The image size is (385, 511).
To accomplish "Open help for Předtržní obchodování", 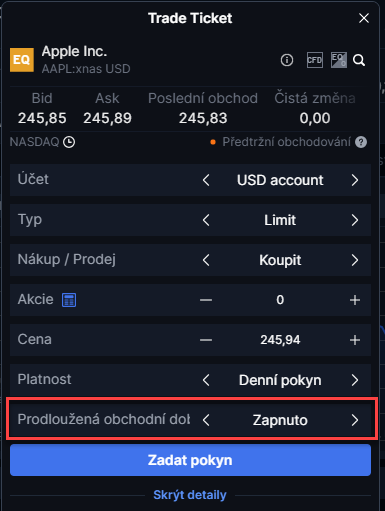I will pyautogui.click(x=361, y=142).
